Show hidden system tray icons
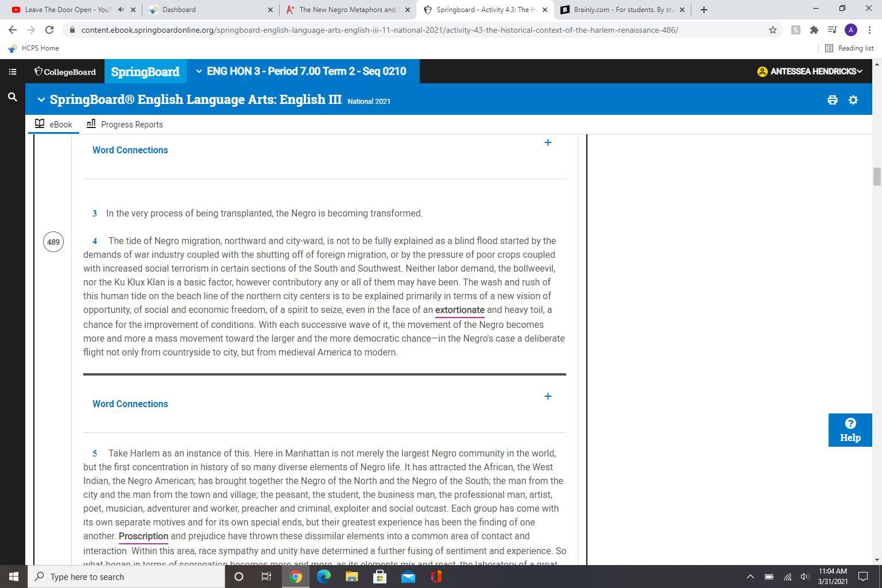This screenshot has width=882, height=588. pos(750,577)
